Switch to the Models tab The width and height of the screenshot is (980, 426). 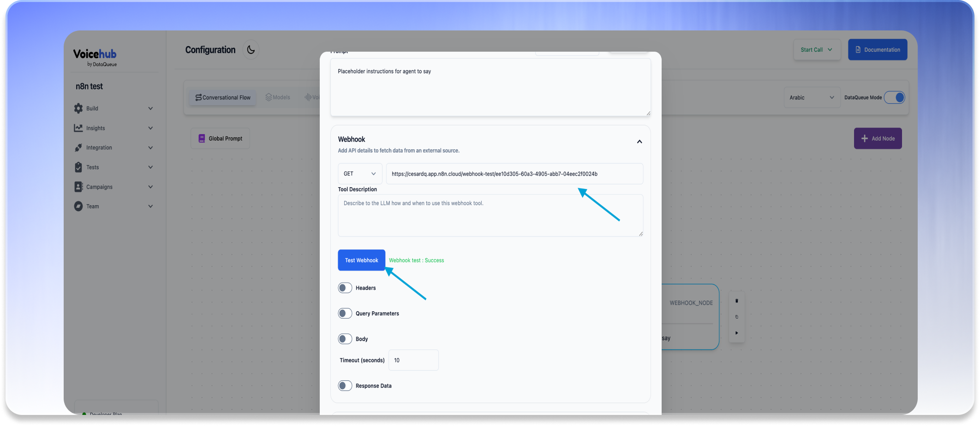point(278,98)
